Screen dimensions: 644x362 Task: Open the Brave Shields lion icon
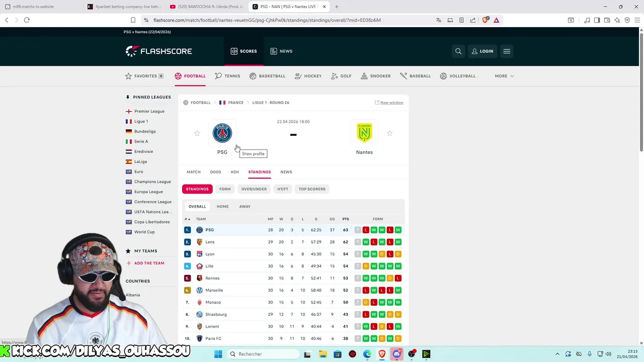click(x=485, y=20)
